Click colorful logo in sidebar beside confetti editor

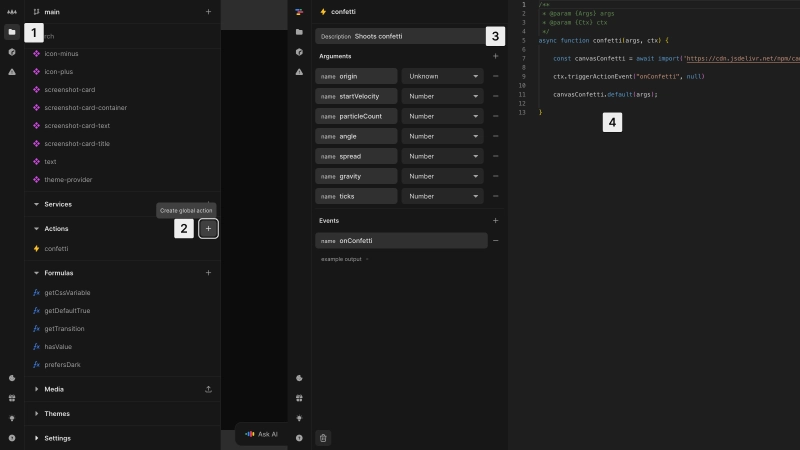click(x=299, y=12)
